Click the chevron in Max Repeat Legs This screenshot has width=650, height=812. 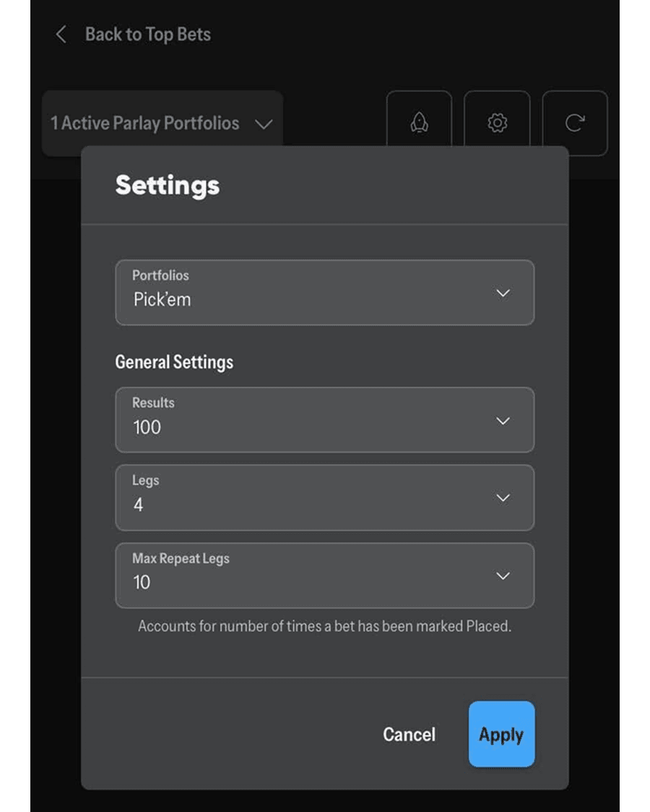tap(503, 576)
